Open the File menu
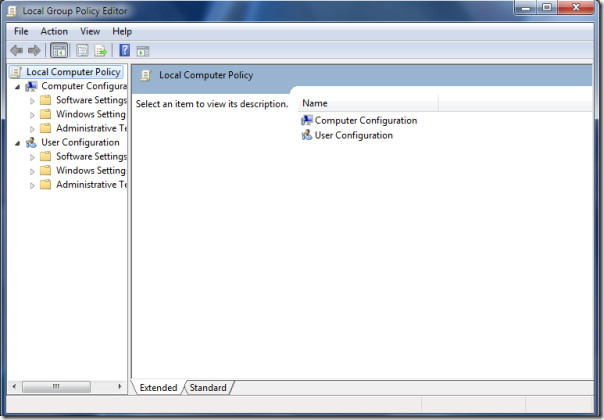The height and width of the screenshot is (420, 604). [21, 31]
